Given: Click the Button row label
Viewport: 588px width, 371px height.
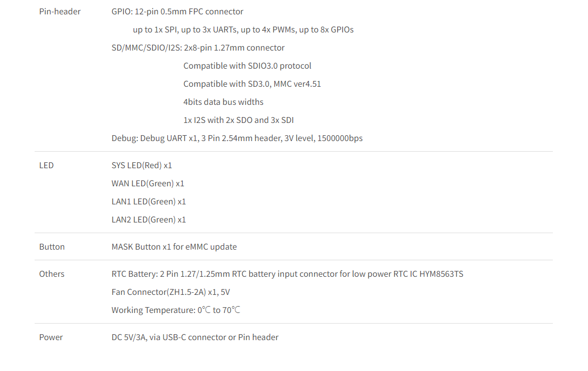Looking at the screenshot, I should point(52,246).
